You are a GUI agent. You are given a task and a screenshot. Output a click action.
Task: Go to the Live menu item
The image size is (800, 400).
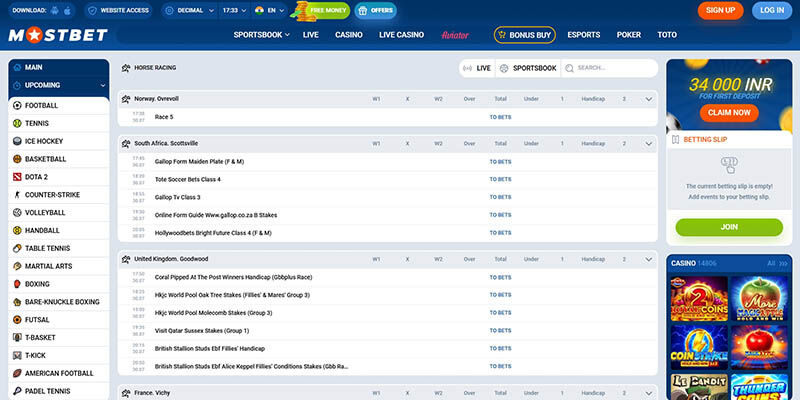pyautogui.click(x=310, y=35)
